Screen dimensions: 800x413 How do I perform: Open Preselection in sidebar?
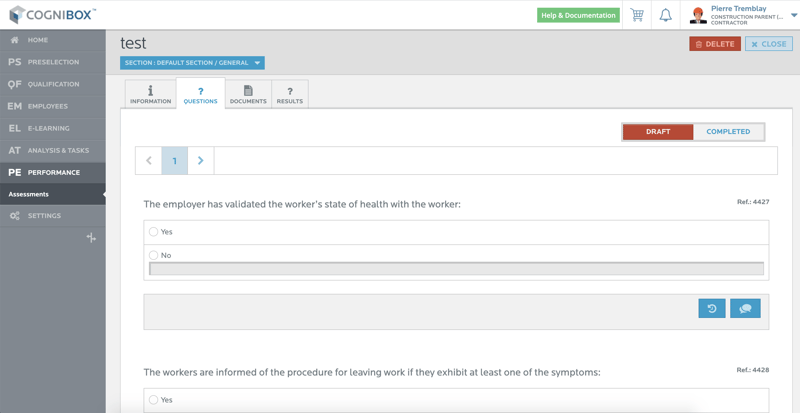tap(53, 62)
